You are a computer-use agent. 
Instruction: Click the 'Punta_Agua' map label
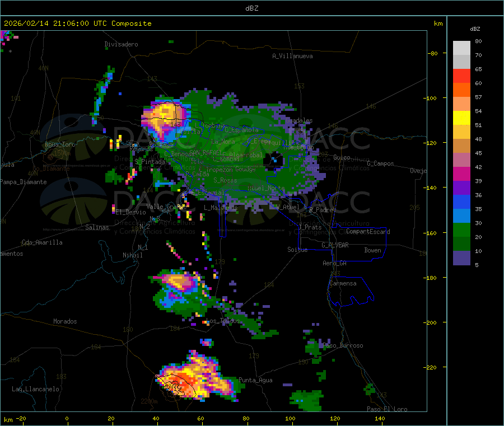(x=255, y=380)
